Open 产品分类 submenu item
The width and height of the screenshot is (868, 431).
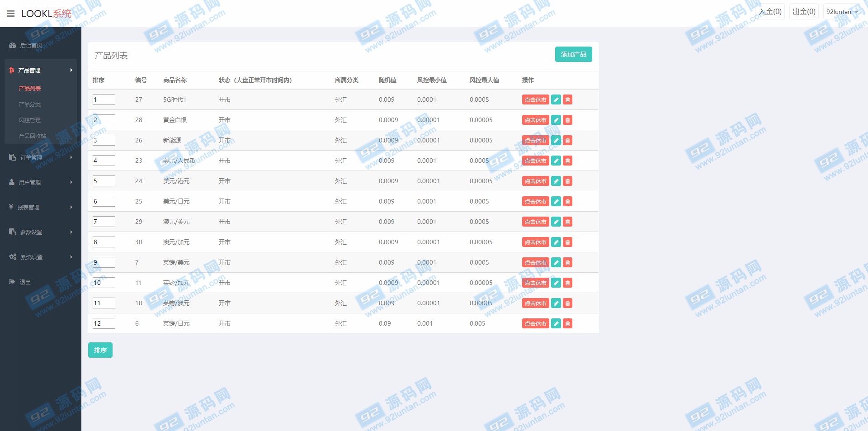point(30,104)
